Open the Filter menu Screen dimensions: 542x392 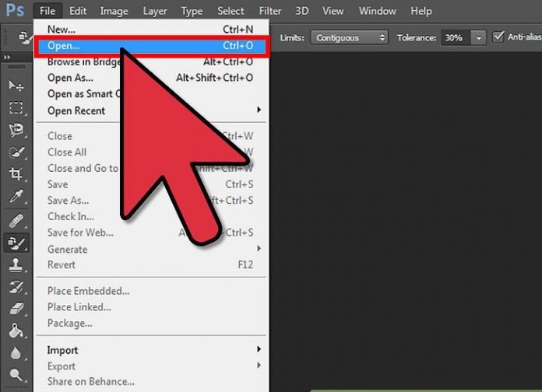[x=270, y=12]
